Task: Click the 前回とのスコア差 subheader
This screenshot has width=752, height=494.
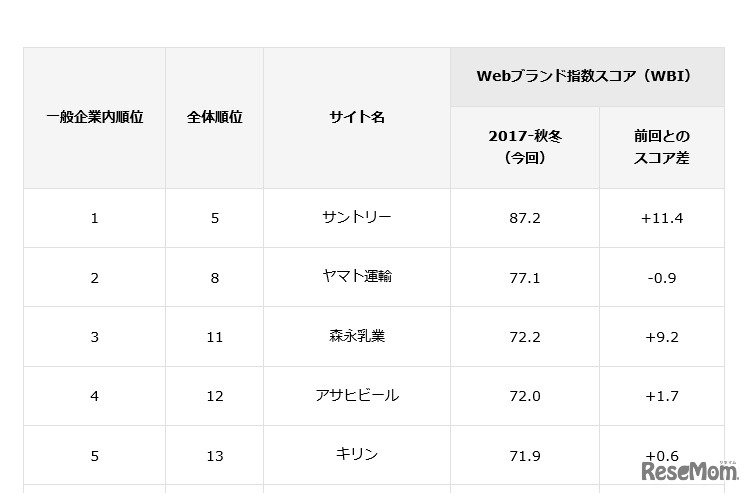Action: coord(661,146)
